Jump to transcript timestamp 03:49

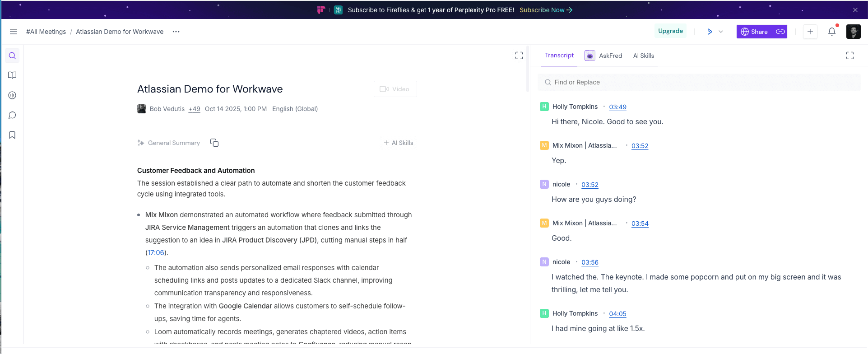coord(617,107)
